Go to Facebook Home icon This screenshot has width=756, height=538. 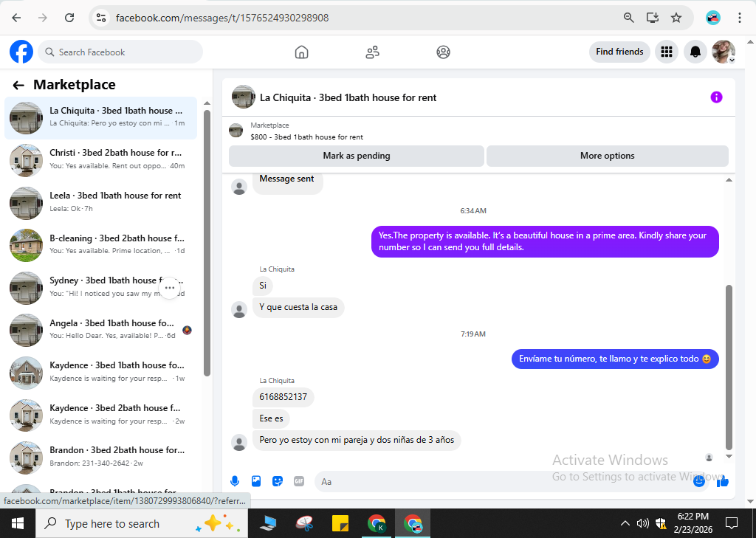[301, 52]
